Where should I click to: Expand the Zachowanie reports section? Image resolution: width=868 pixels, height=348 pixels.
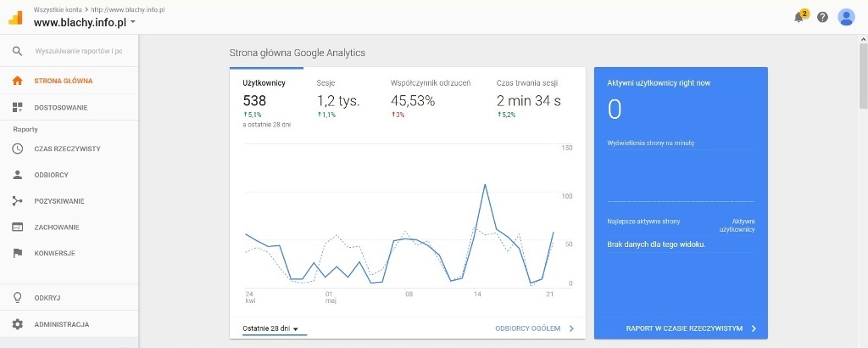(70, 227)
